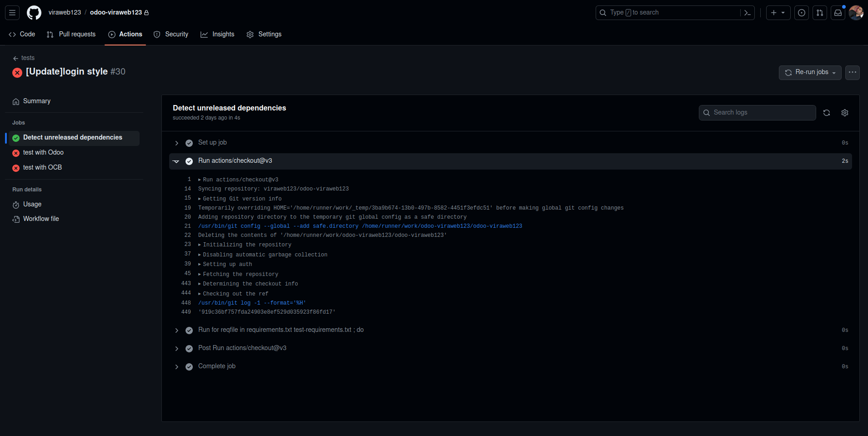
Task: Click the git config safe.directory log line
Action: pyautogui.click(x=360, y=226)
